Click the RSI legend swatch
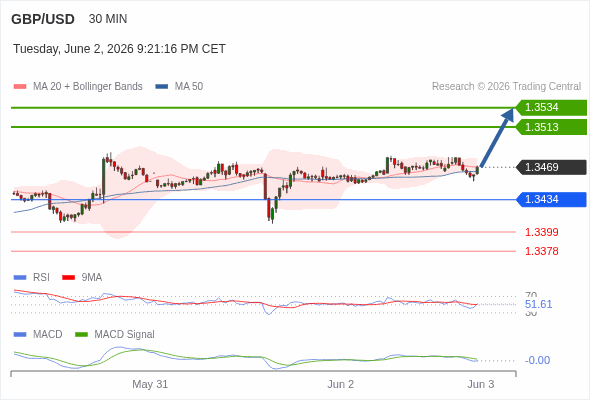The height and width of the screenshot is (400, 590). point(20,278)
